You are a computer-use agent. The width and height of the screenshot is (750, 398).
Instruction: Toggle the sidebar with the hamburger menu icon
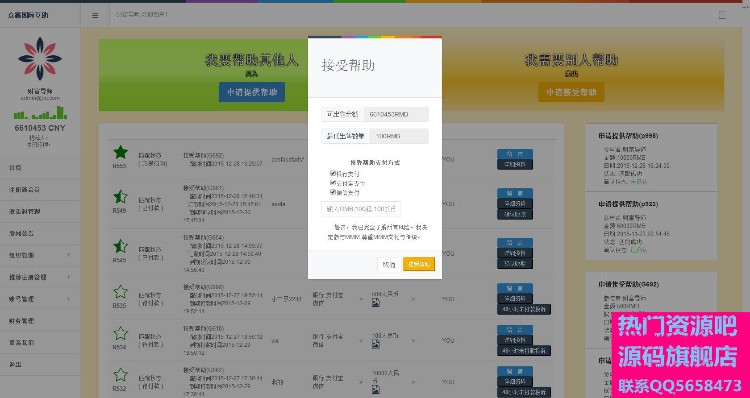click(95, 15)
